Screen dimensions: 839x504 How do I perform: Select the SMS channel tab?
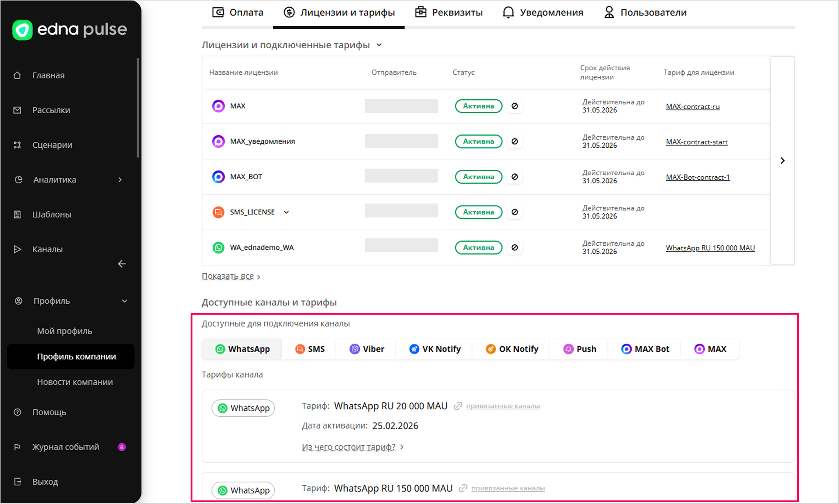pos(310,349)
